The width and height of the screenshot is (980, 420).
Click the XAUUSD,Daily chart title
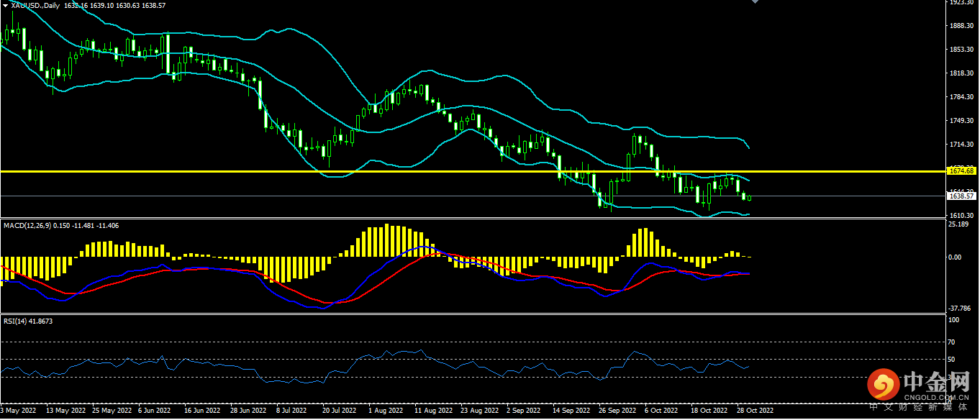point(36,5)
